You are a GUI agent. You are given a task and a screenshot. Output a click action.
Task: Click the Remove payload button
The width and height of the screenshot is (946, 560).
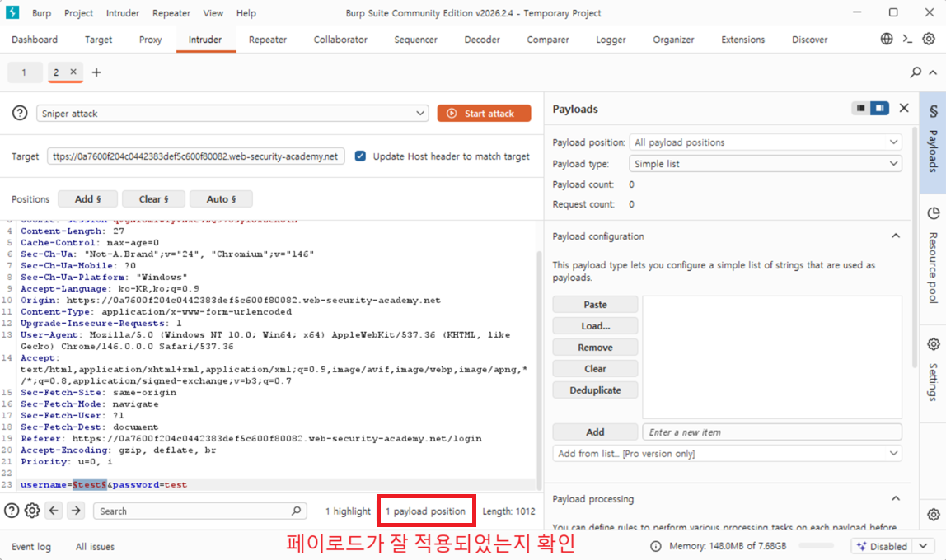[x=595, y=348]
